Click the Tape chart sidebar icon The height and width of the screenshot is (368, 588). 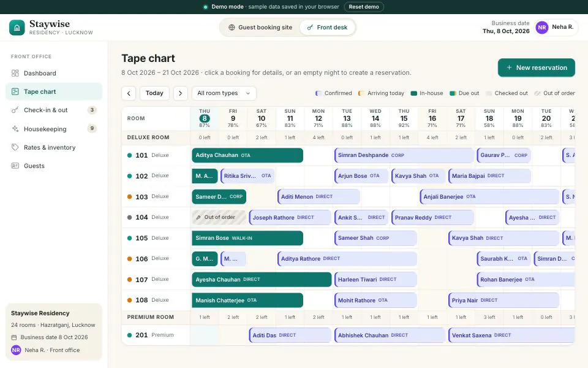coord(15,91)
